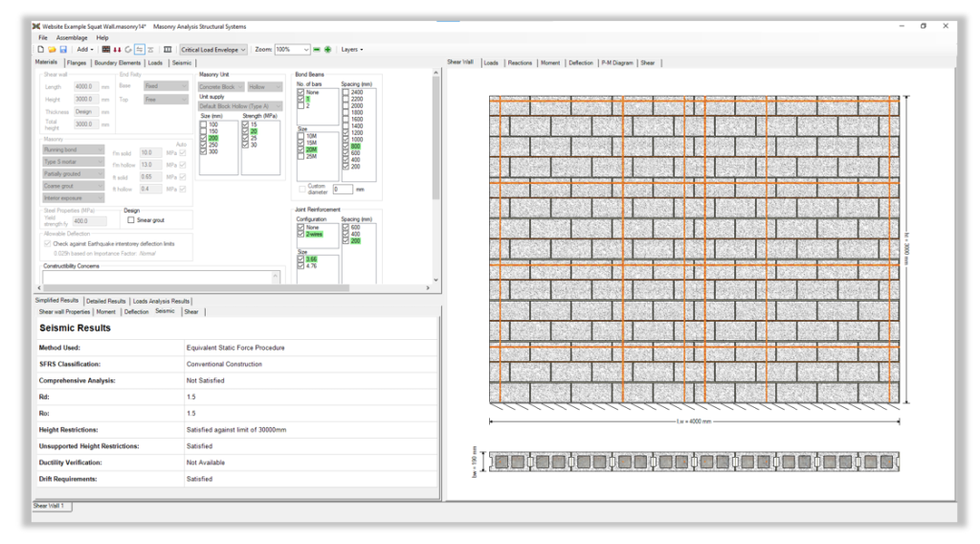Open the Detailed Results tab

click(x=105, y=301)
